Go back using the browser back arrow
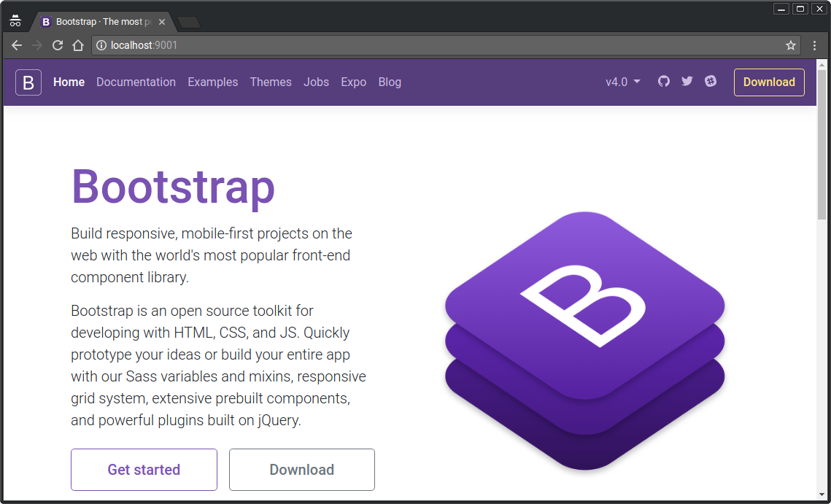This screenshot has height=504, width=831. pyautogui.click(x=16, y=44)
